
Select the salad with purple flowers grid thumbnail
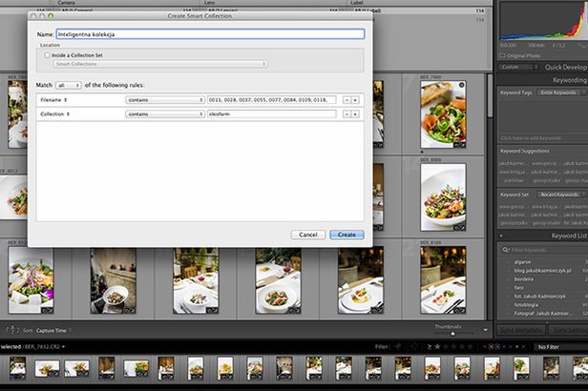point(31,280)
